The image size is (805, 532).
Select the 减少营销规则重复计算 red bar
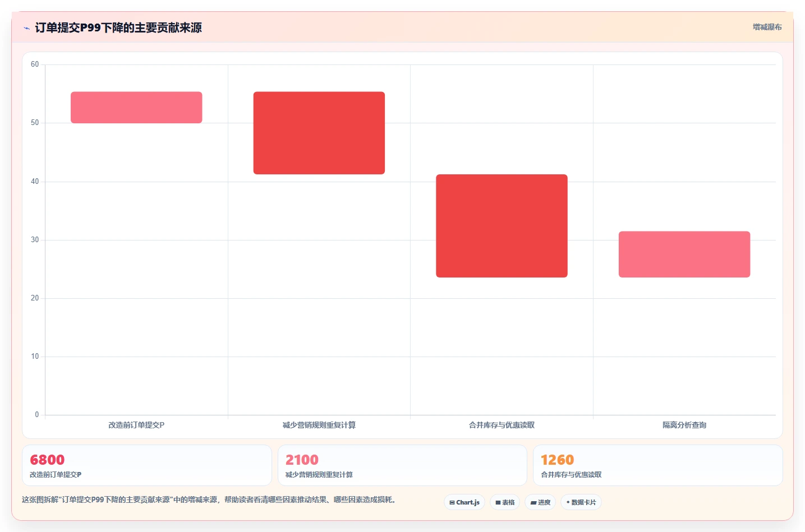319,133
